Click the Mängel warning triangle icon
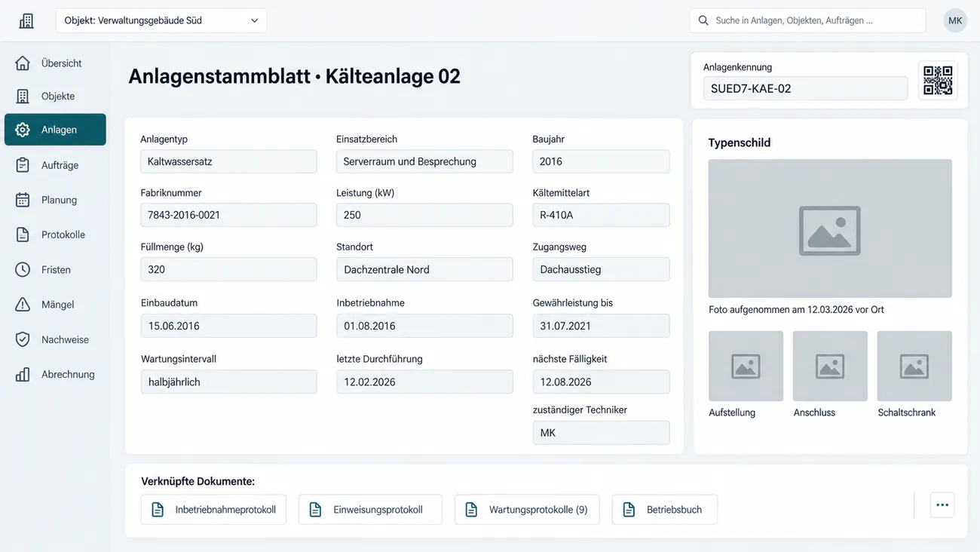This screenshot has width=980, height=552. coord(23,305)
